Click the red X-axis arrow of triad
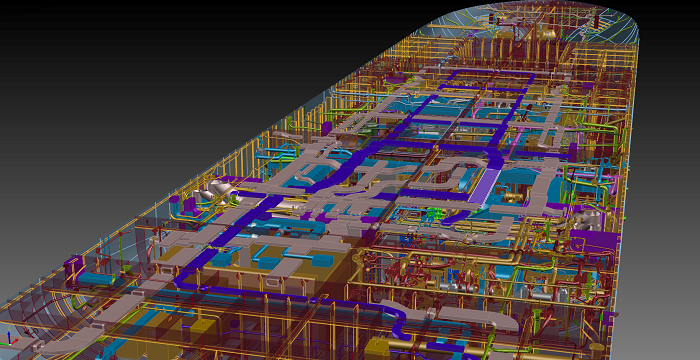 coord(15,343)
